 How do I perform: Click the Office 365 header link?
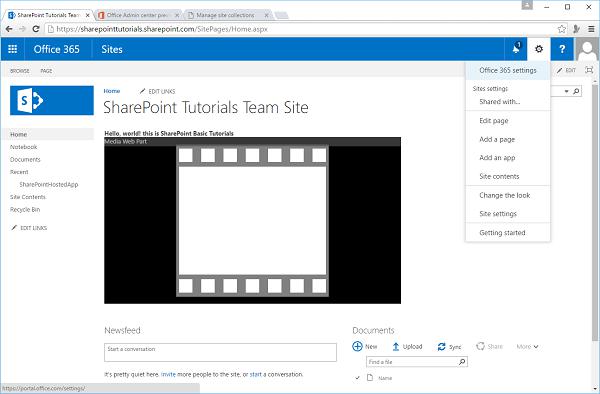pos(57,49)
